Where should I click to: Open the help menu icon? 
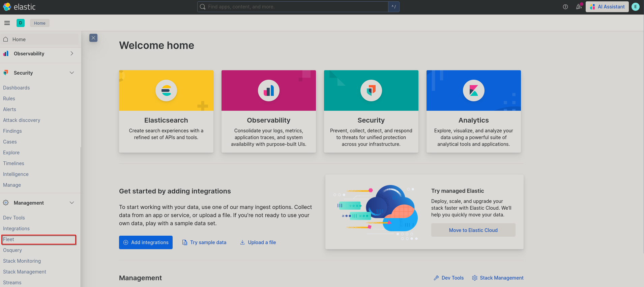pos(565,7)
